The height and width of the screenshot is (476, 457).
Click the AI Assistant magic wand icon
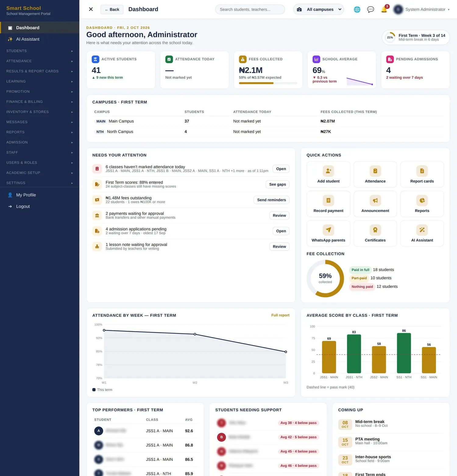tap(422, 230)
